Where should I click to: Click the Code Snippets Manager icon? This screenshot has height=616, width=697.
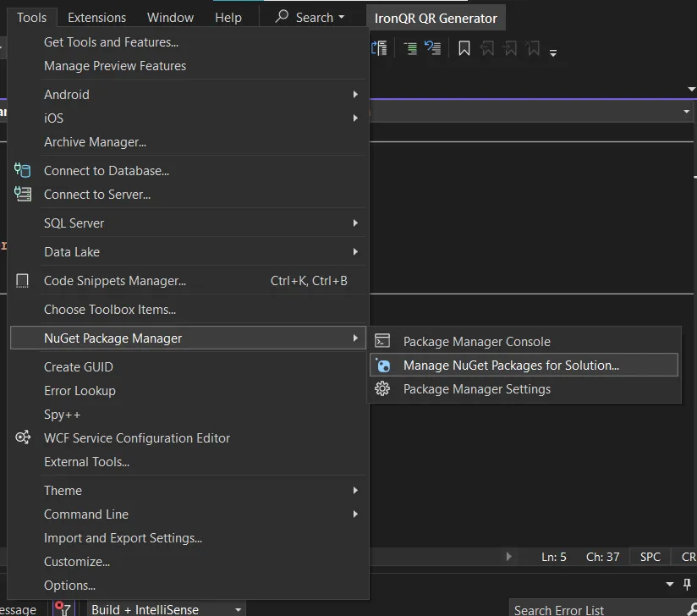point(23,280)
